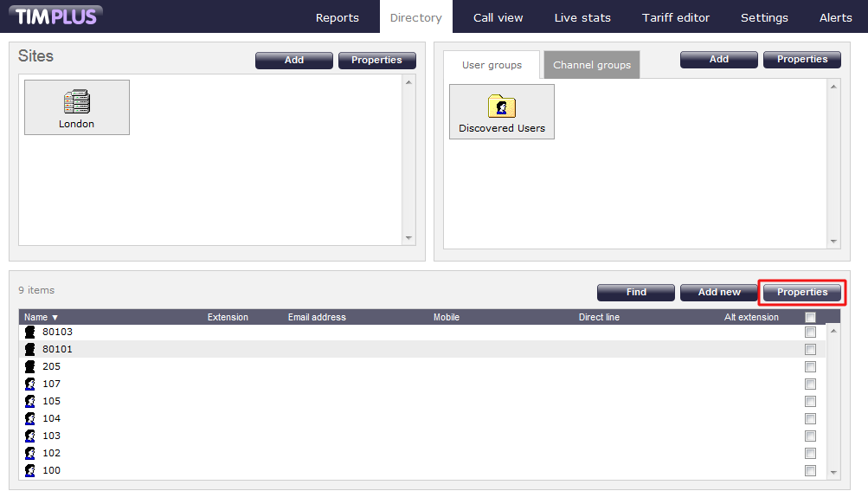The image size is (868, 504).
Task: Click the user icon for 80103
Action: [29, 332]
